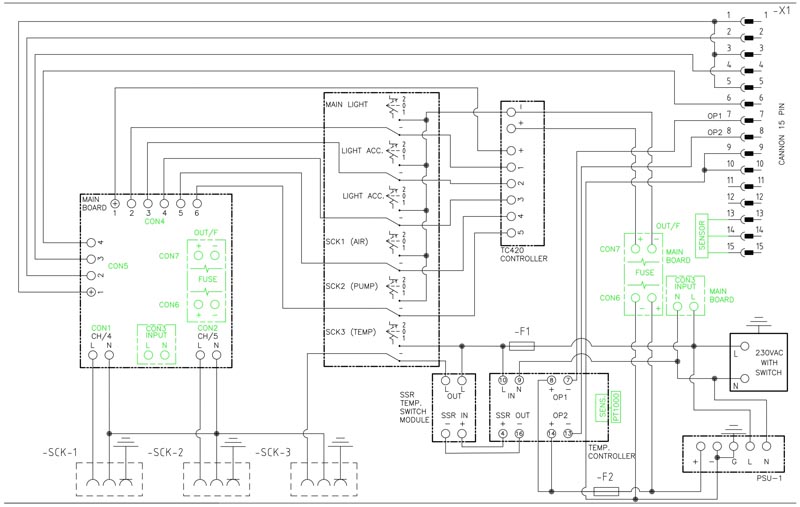Select the -F2 fuse symbol
The image size is (800, 507).
606,491
